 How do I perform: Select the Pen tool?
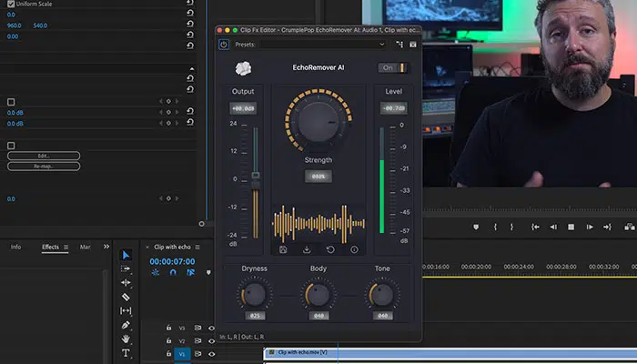126,325
